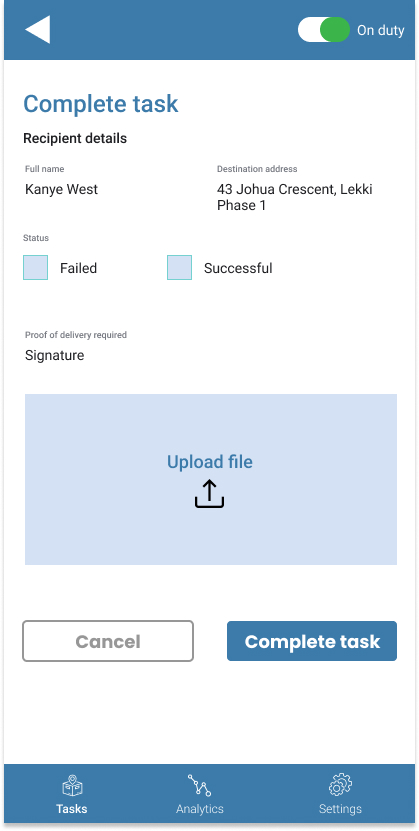Open the Settings tab label
This screenshot has width=419, height=831.
click(x=340, y=809)
